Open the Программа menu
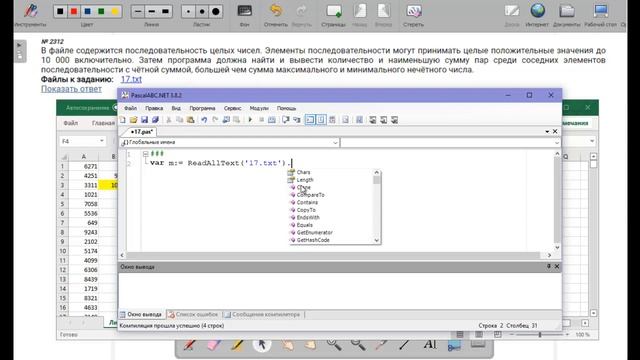 (x=202, y=108)
